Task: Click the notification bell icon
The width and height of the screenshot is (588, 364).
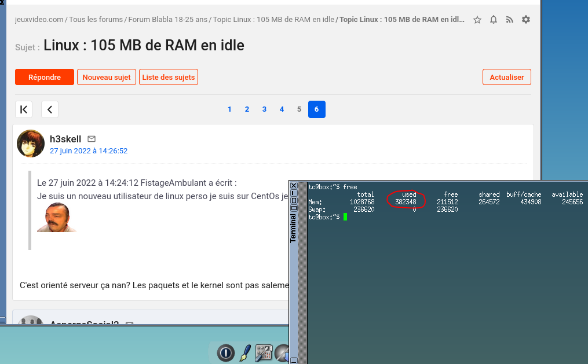Action: click(494, 20)
